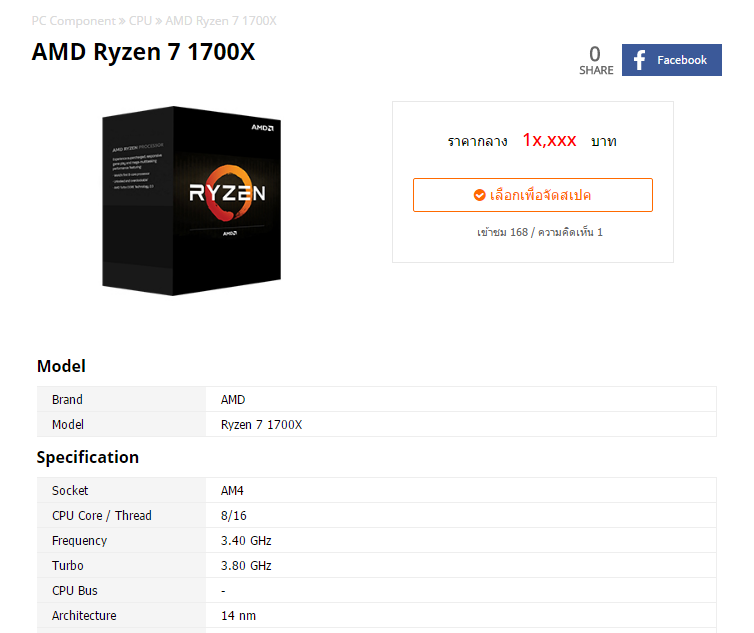Viewport: 754px width, 633px height.
Task: Open the views and comments line
Action: point(540,232)
